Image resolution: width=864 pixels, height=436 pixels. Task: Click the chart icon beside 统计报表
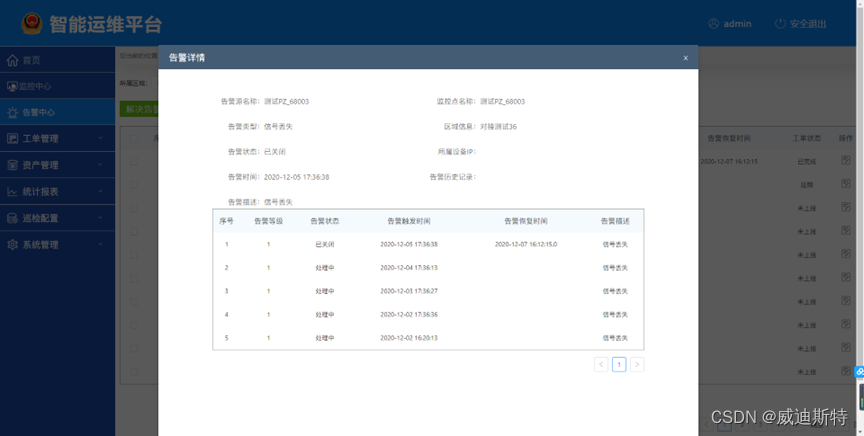click(12, 192)
